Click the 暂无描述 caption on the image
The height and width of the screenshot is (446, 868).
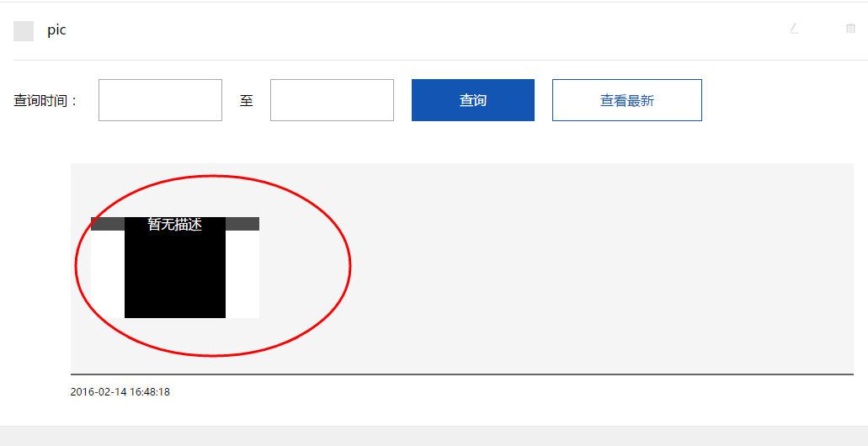click(x=175, y=224)
